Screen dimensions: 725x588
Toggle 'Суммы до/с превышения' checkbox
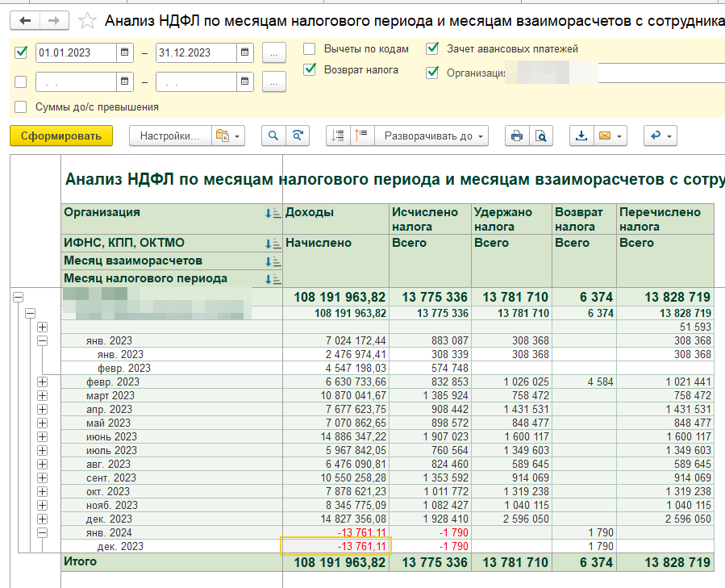(21, 106)
